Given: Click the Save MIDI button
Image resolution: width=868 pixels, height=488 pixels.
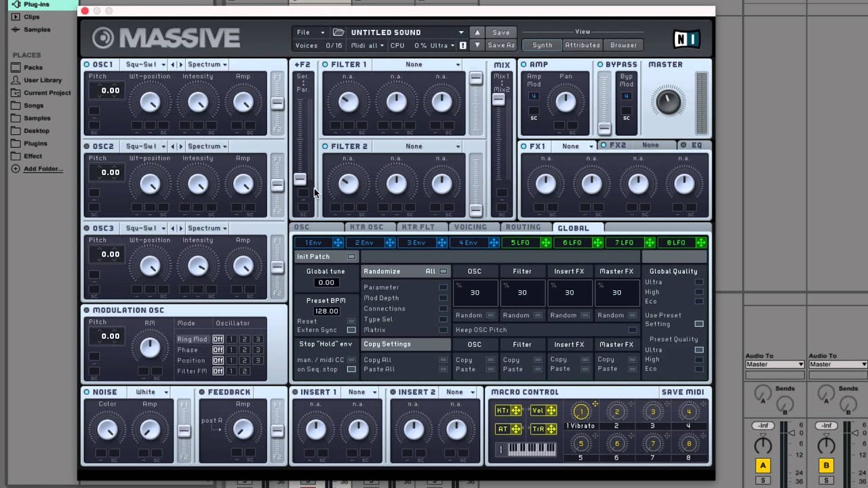Looking at the screenshot, I should (682, 392).
